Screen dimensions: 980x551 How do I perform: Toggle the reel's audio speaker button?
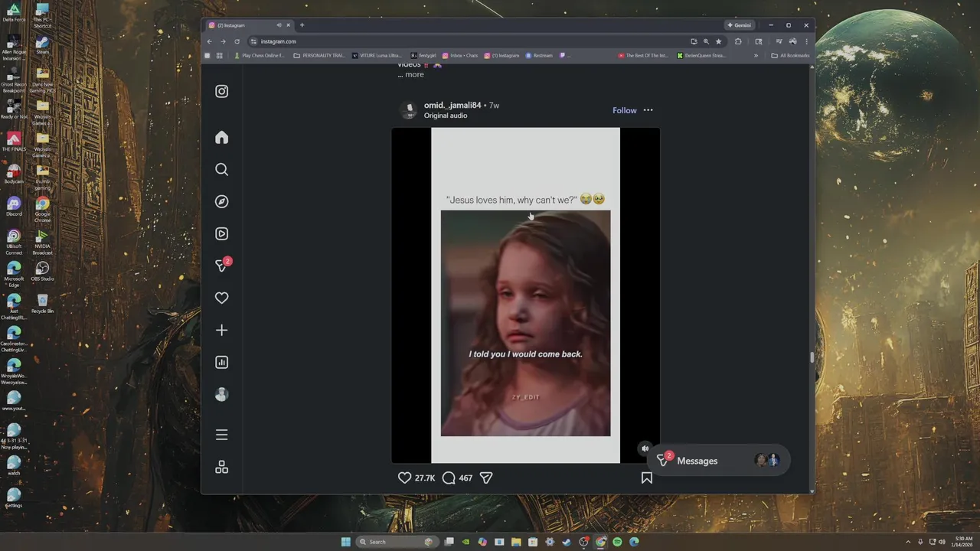tap(645, 449)
